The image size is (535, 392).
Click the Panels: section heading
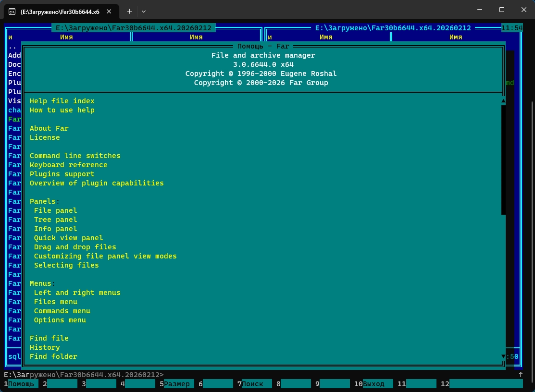click(44, 201)
